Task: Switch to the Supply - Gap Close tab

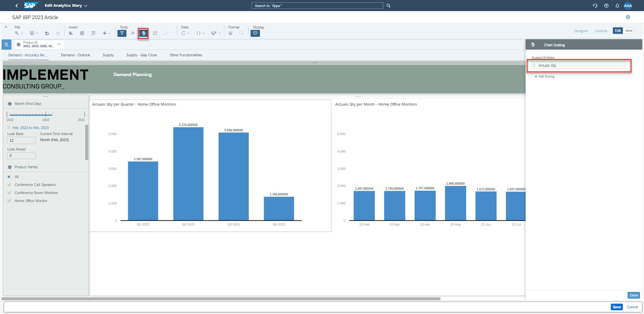Action: (x=141, y=55)
